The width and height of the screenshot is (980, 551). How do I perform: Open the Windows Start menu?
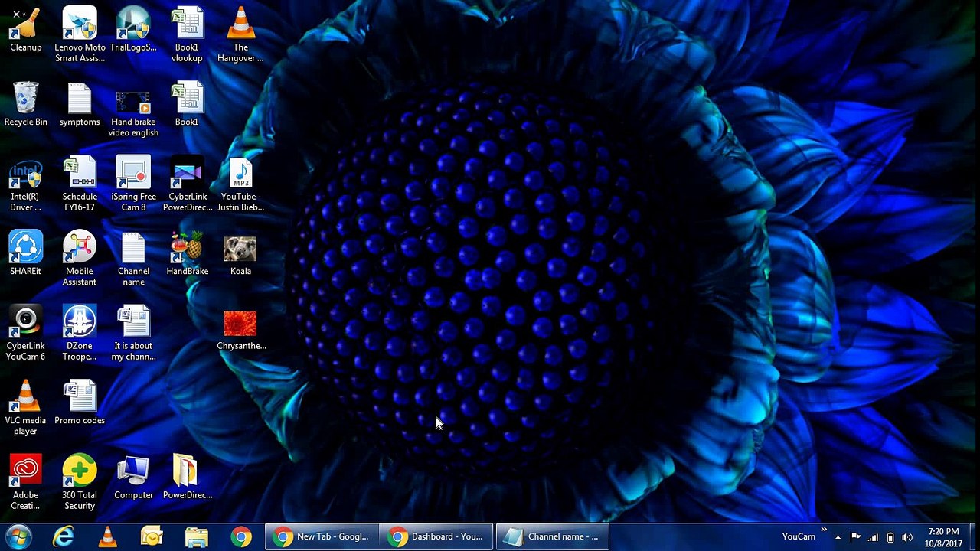18,536
